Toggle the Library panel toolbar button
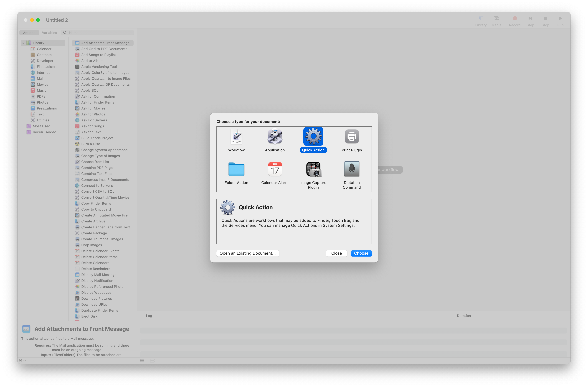This screenshot has width=588, height=387. point(481,18)
